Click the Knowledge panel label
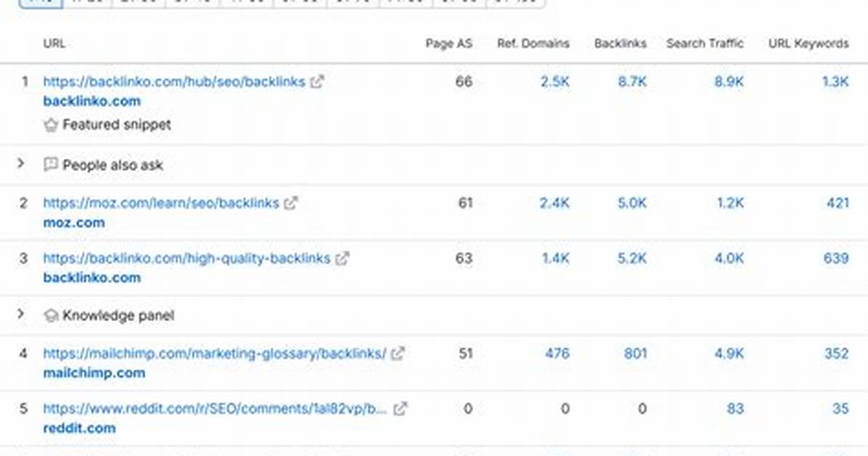The width and height of the screenshot is (868, 456). click(x=118, y=315)
